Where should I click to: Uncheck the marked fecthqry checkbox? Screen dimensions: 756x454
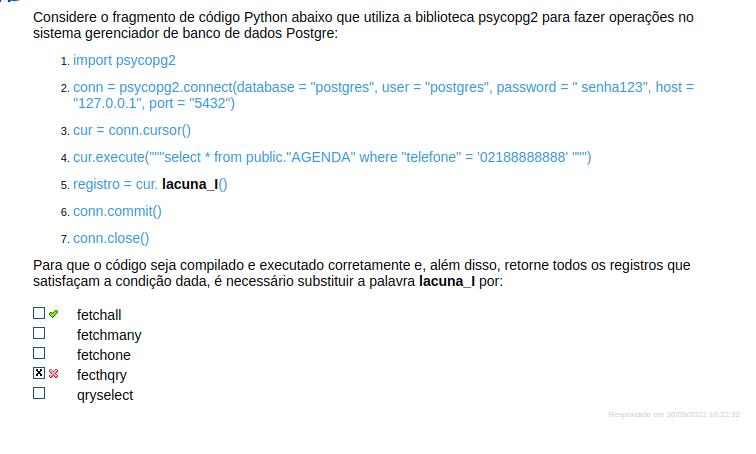(x=39, y=374)
